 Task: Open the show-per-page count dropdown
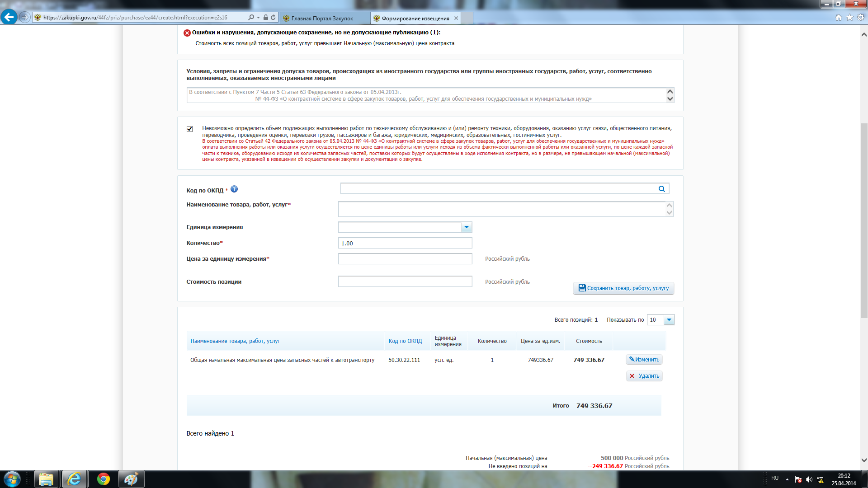tap(669, 320)
